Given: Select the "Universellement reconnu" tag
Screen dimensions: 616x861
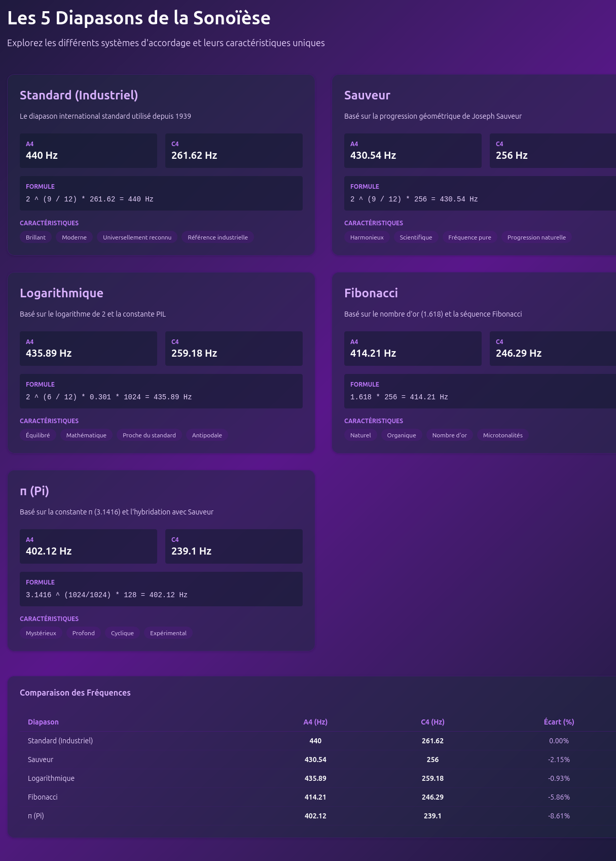Looking at the screenshot, I should (137, 237).
